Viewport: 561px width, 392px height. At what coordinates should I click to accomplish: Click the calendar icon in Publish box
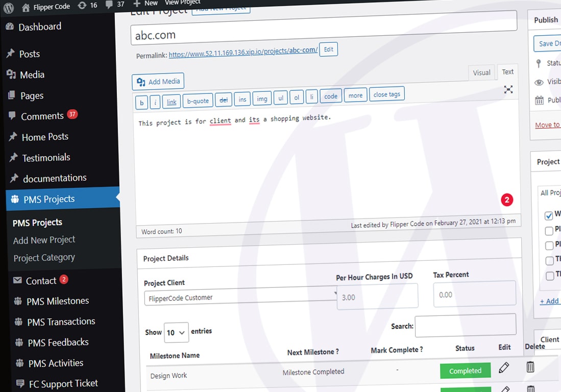click(x=539, y=100)
